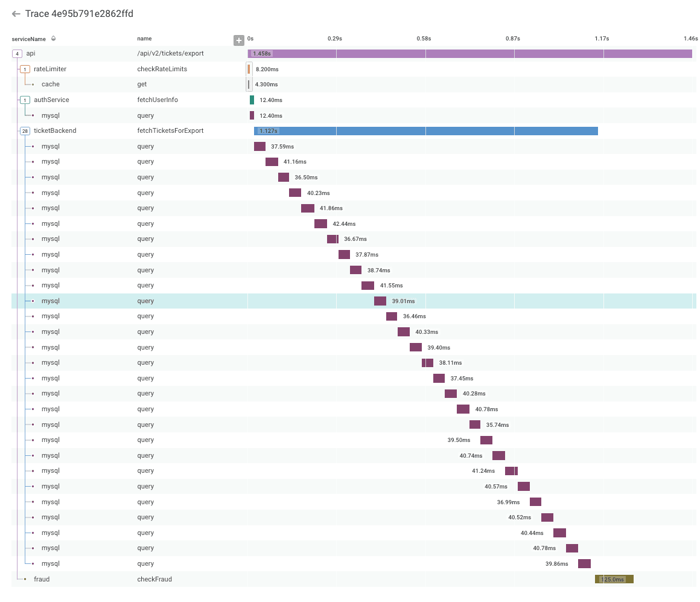
Task: Click the purple 1.458s api span bar
Action: [x=471, y=54]
